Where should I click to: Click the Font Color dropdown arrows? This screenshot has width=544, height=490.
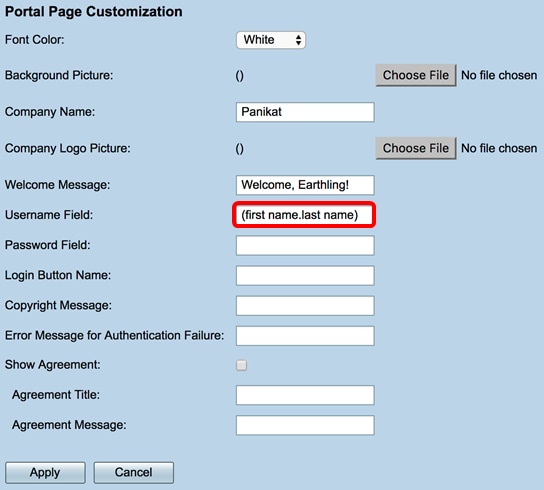[298, 40]
